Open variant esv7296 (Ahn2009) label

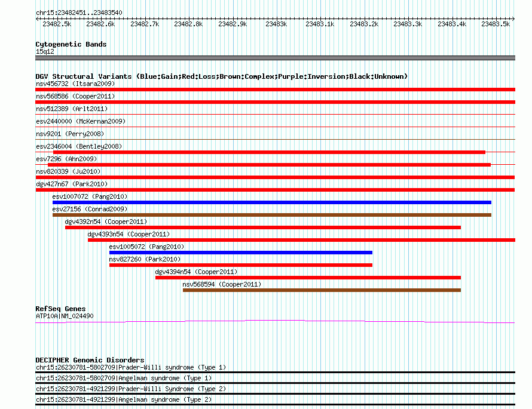[x=66, y=159]
